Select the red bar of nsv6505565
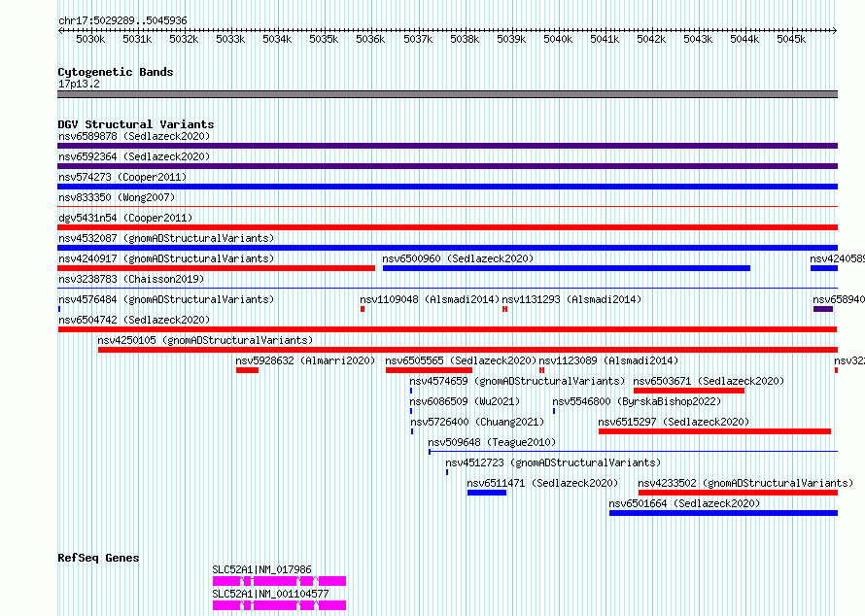 [430, 370]
